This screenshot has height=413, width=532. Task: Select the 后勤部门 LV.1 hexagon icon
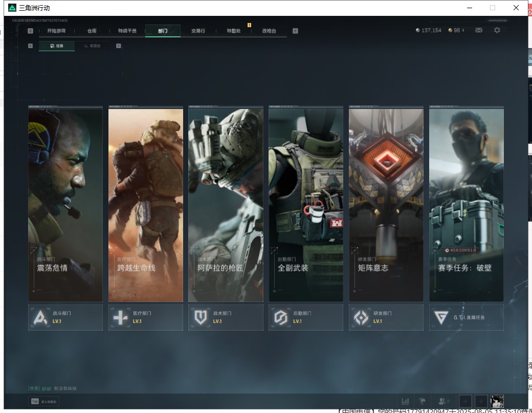coord(281,318)
